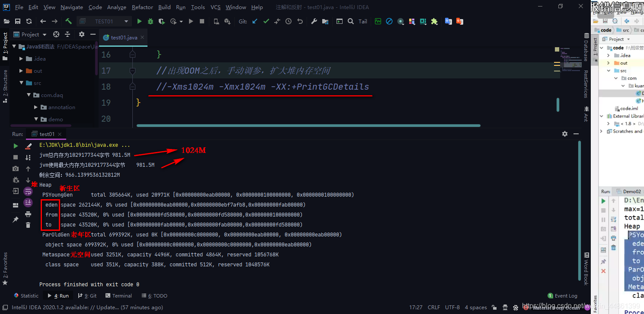This screenshot has width=644, height=314.
Task: Click the blue translate icon in toolbar
Action: [449, 21]
